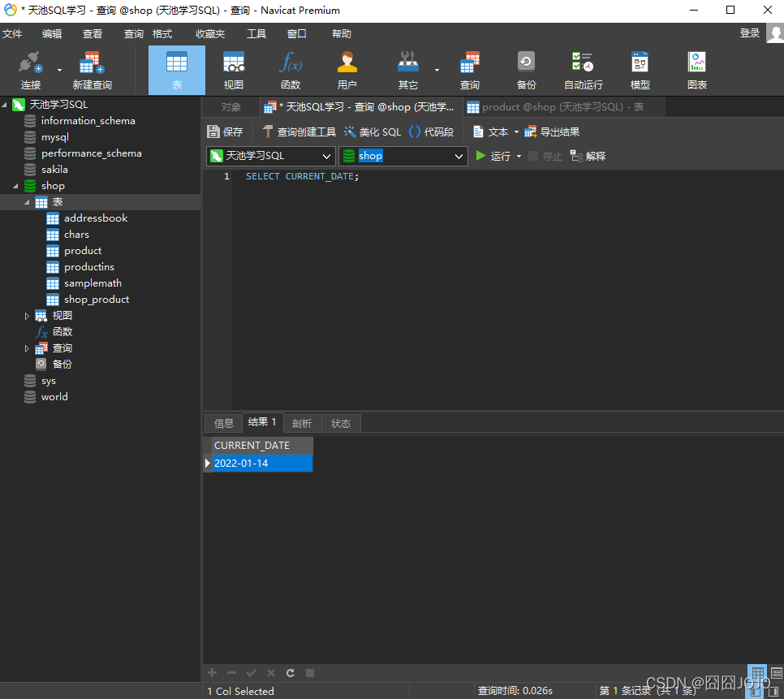
Task: Click the Text (文本) button
Action: click(x=491, y=132)
